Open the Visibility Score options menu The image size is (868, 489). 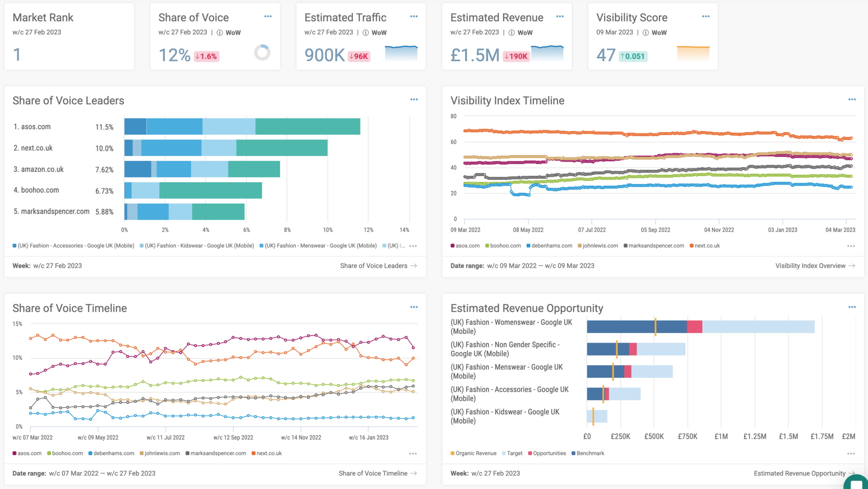[x=706, y=16]
